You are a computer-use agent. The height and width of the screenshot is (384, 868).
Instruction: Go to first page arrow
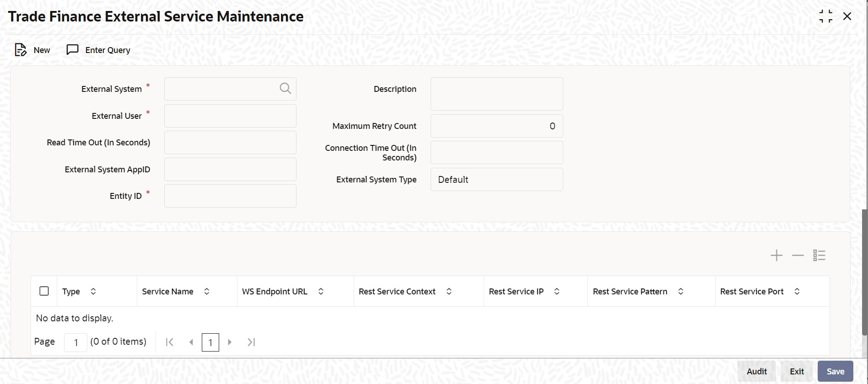pos(169,342)
